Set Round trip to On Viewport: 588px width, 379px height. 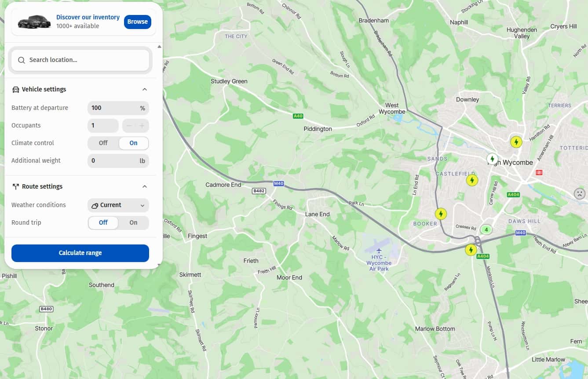pyautogui.click(x=134, y=223)
